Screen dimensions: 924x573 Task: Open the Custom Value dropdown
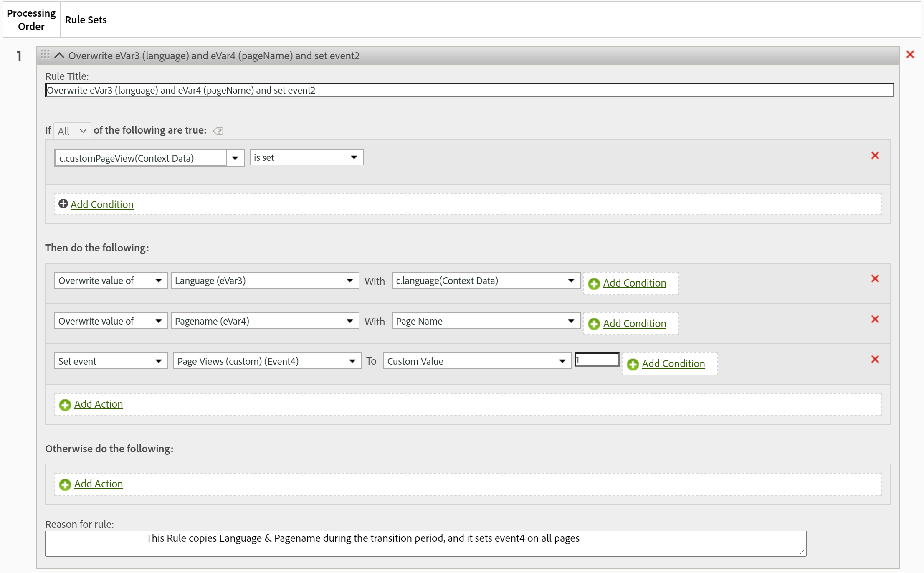(x=477, y=361)
